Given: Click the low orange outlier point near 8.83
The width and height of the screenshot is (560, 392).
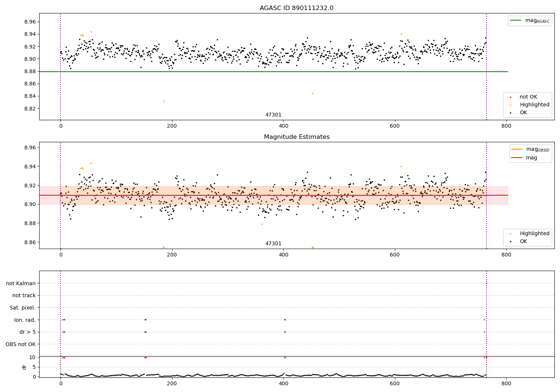Looking at the screenshot, I should [164, 101].
